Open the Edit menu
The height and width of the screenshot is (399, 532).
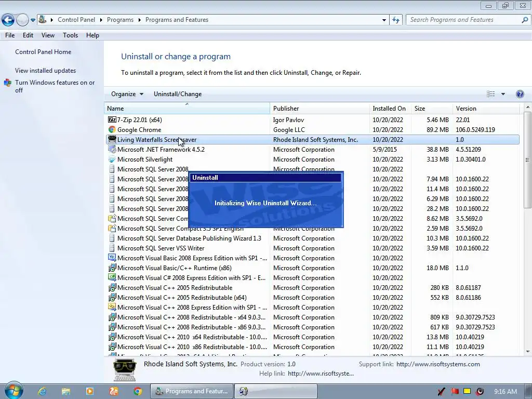(28, 35)
